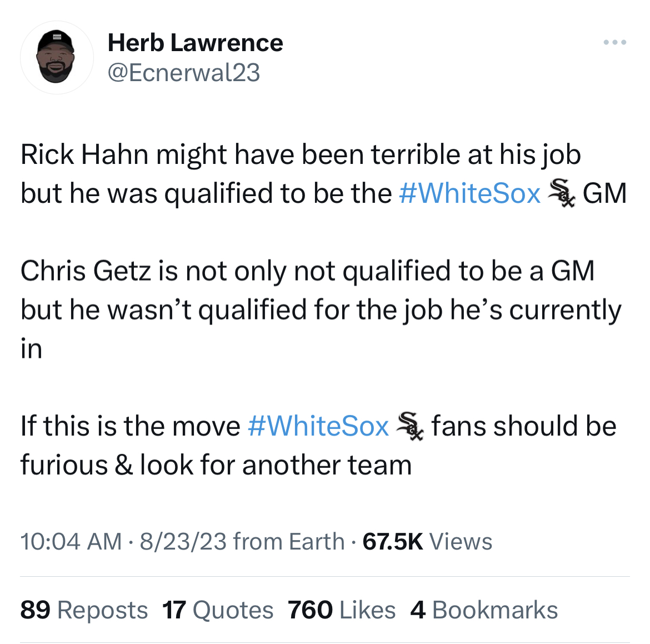Viewport: 650px width, 644px height.
Task: Click the Herb Lawrence display name
Action: pos(195,43)
